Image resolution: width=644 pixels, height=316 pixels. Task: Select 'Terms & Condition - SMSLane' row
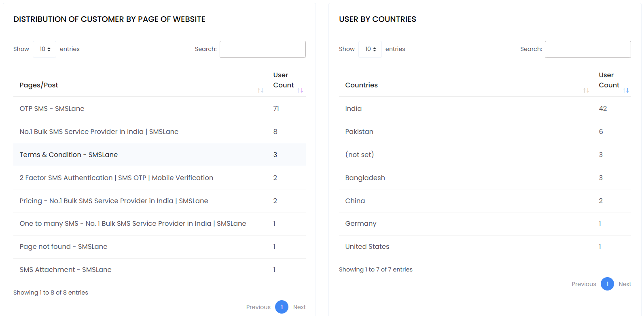pos(159,155)
